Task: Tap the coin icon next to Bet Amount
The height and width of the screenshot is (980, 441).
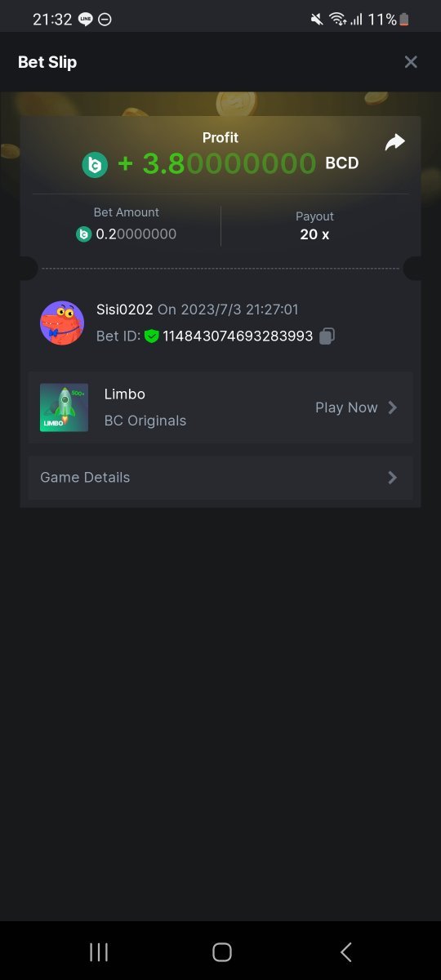Action: (83, 234)
